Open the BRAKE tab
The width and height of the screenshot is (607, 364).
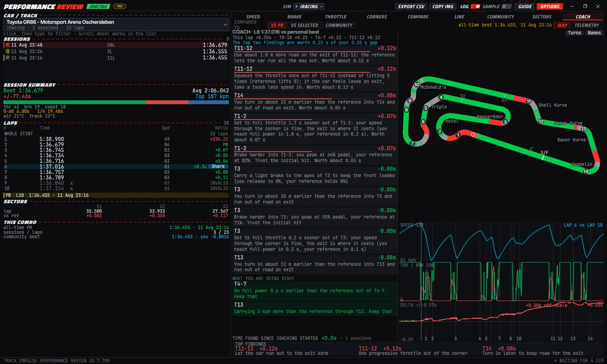[x=294, y=17]
